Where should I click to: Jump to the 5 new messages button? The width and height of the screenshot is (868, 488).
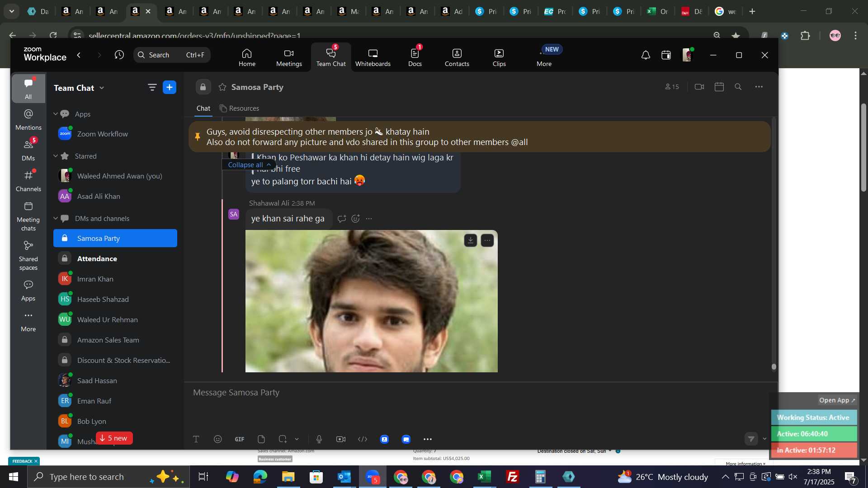click(114, 438)
